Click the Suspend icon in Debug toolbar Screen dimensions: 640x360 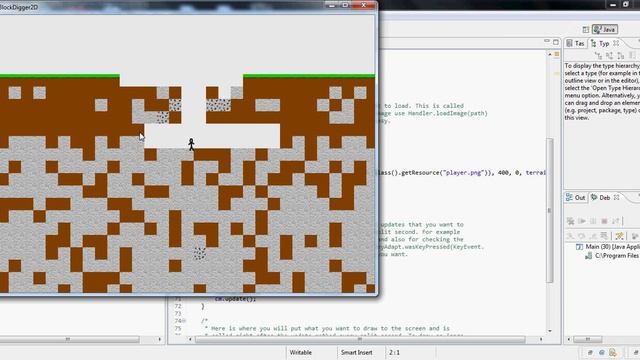593,221
